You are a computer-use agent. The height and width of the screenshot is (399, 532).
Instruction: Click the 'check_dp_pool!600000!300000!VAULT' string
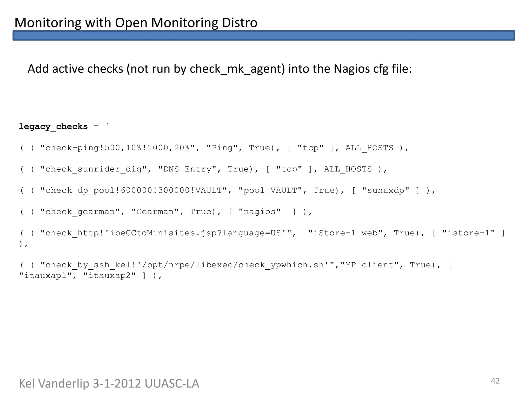point(134,190)
